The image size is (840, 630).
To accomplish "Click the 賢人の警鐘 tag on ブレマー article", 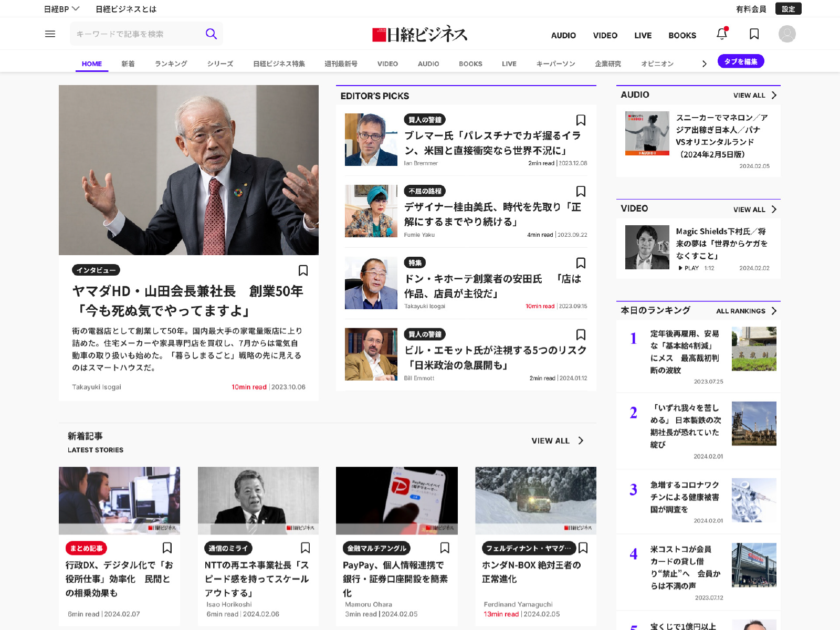I will (x=425, y=120).
